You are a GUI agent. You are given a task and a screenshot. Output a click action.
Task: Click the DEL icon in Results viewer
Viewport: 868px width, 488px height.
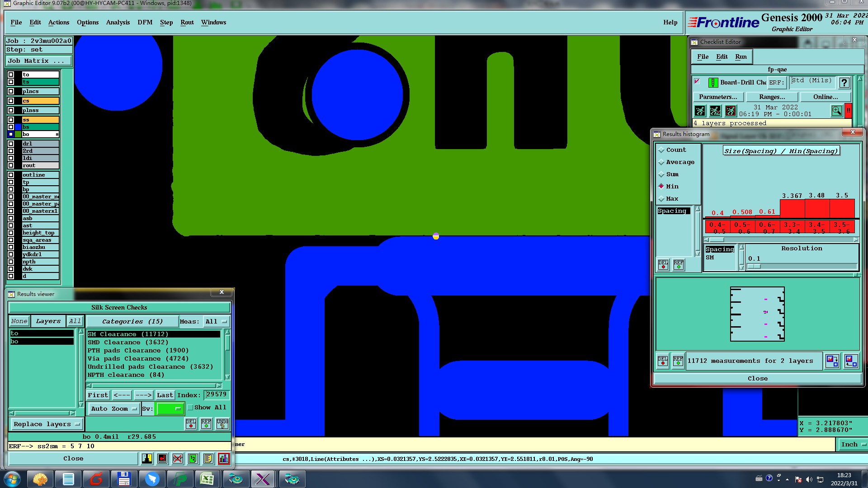pyautogui.click(x=191, y=423)
